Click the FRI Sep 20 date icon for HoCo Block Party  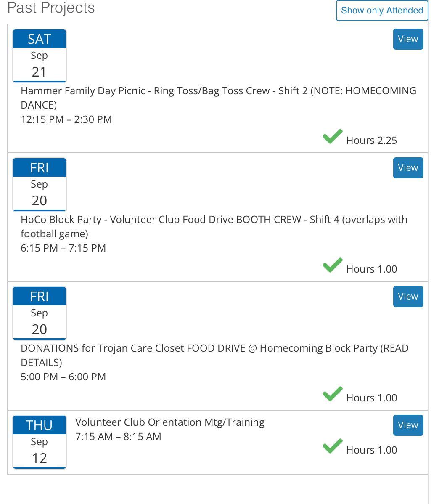40,185
